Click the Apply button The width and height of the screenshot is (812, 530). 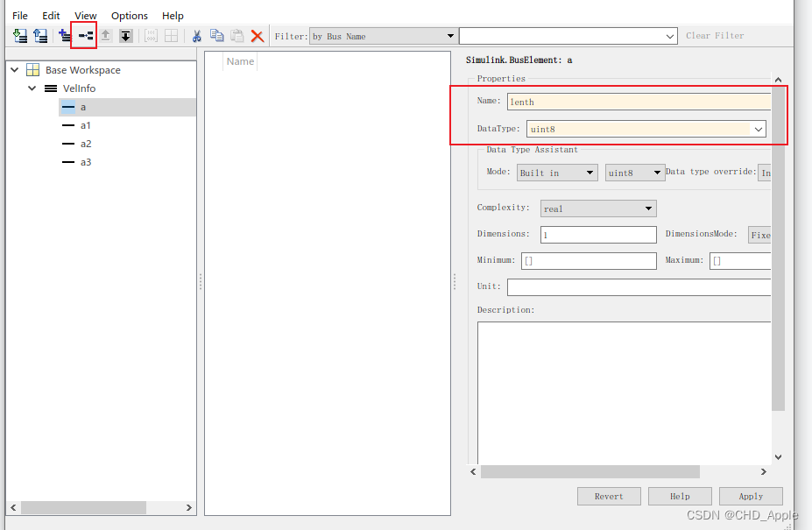click(750, 496)
